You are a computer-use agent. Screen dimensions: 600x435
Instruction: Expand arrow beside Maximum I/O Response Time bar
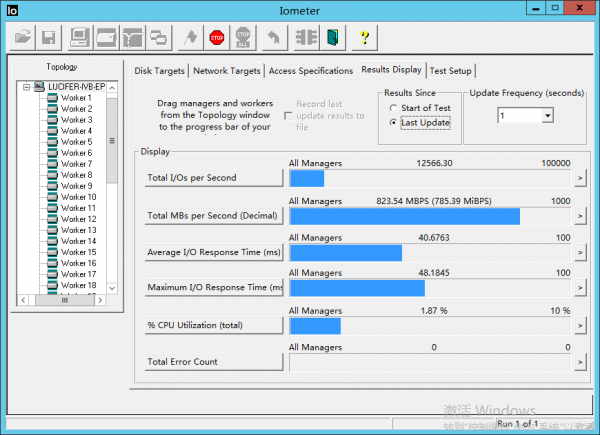coord(580,288)
